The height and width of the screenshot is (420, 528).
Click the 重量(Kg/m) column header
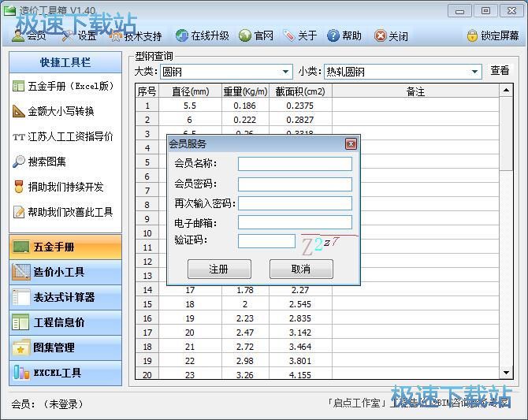click(245, 91)
